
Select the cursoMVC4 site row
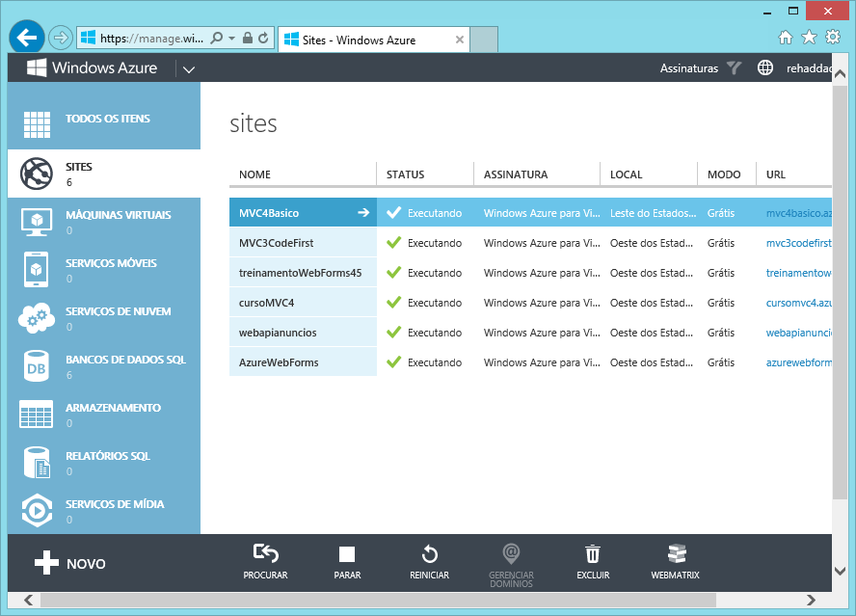530,303
